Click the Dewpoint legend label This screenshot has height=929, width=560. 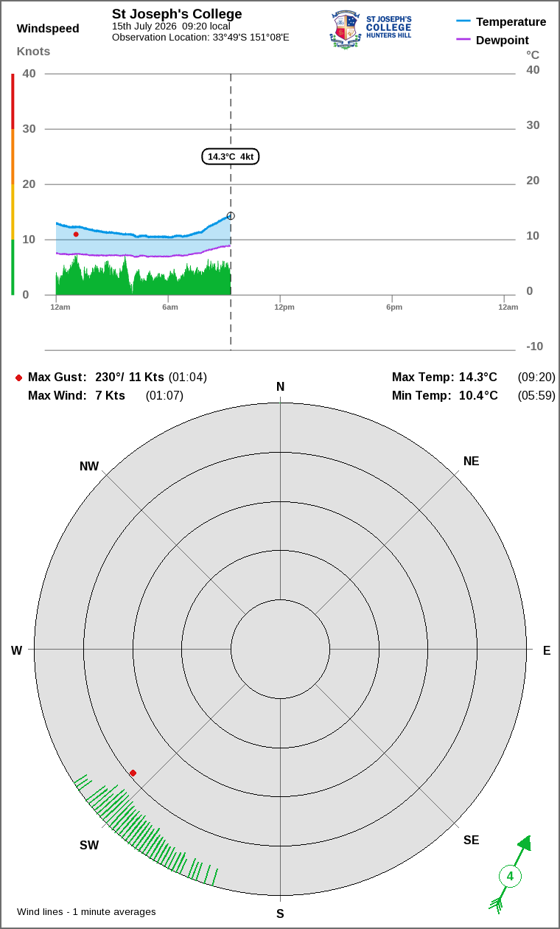coord(503,40)
